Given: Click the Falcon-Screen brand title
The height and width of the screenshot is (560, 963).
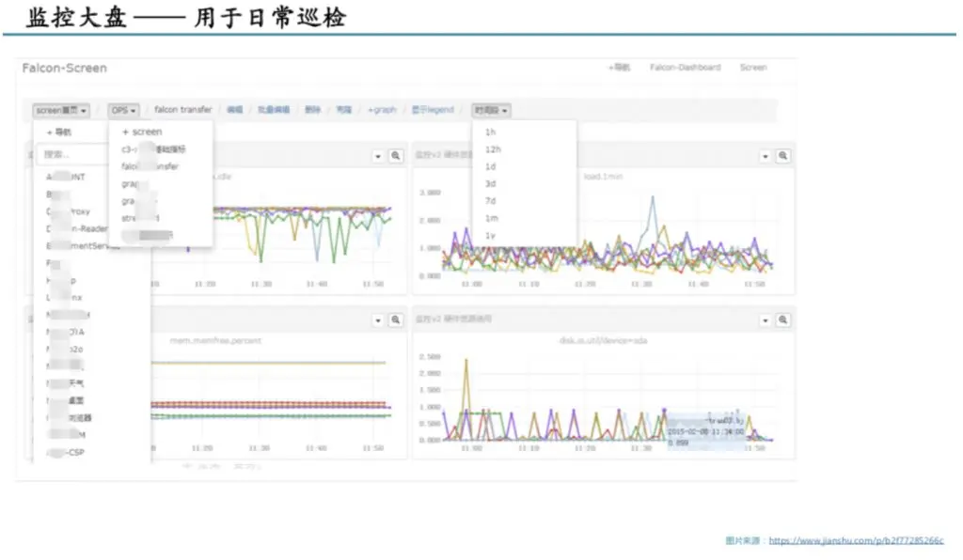Looking at the screenshot, I should tap(65, 68).
